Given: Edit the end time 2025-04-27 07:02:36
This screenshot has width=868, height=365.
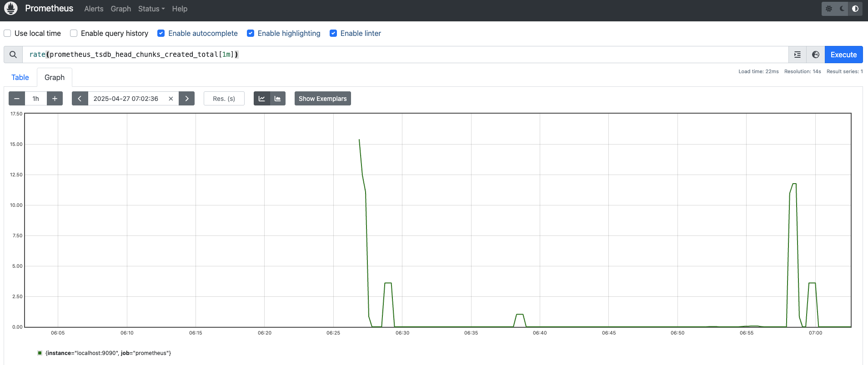Looking at the screenshot, I should tap(126, 99).
